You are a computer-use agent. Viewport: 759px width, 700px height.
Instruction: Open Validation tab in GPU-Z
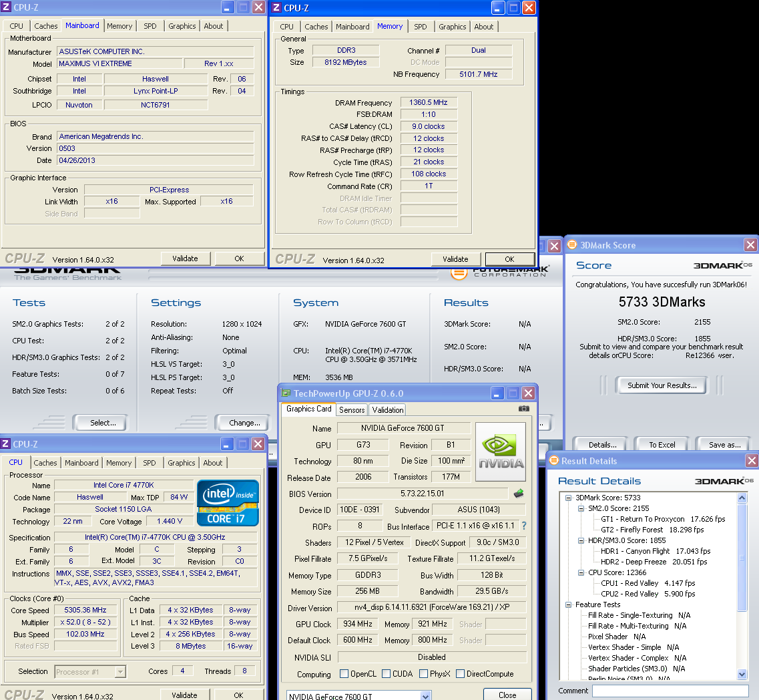click(388, 410)
